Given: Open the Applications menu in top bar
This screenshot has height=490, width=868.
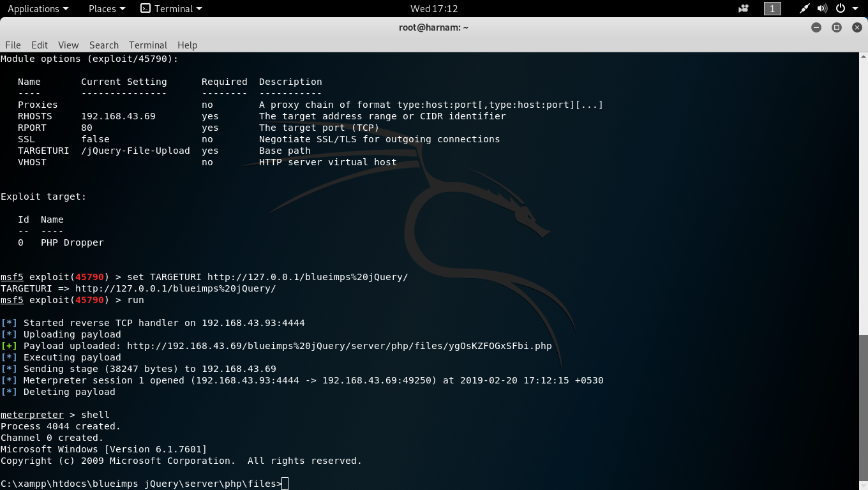Looking at the screenshot, I should tap(38, 8).
